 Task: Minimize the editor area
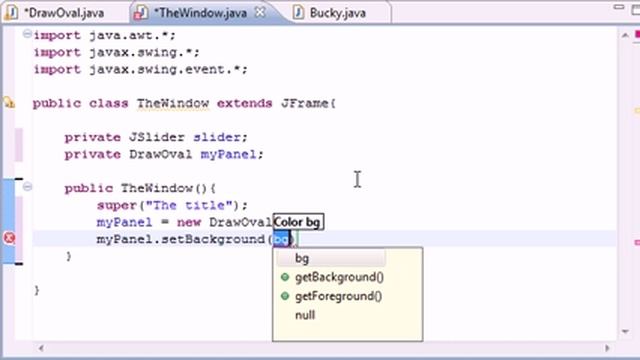click(619, 8)
